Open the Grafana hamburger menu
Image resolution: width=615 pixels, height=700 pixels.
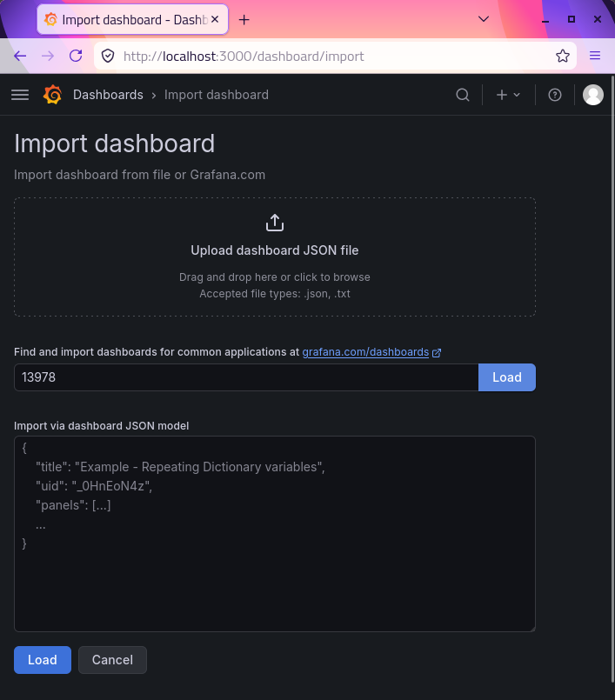tap(20, 95)
